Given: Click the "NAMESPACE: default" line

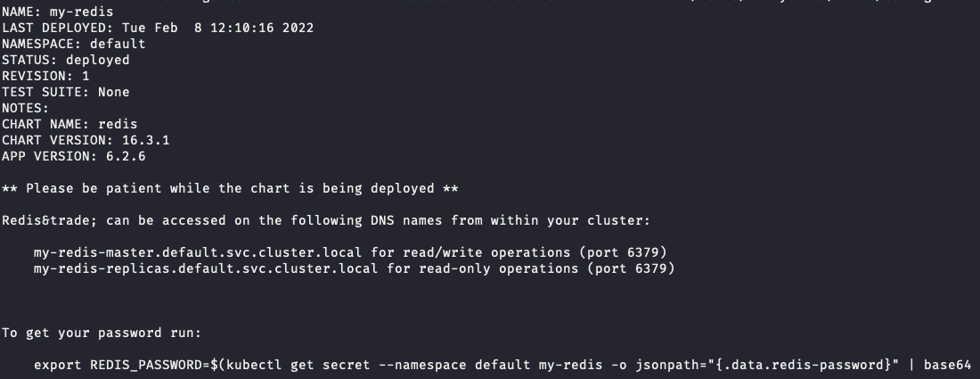Looking at the screenshot, I should 73,44.
